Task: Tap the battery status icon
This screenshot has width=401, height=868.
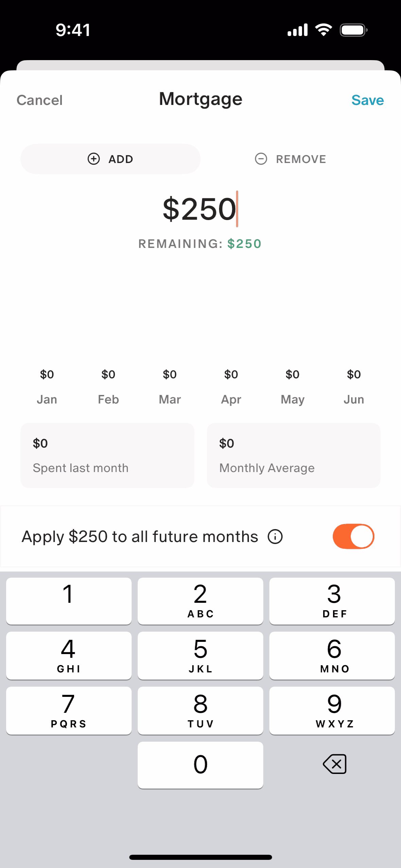Action: (353, 30)
